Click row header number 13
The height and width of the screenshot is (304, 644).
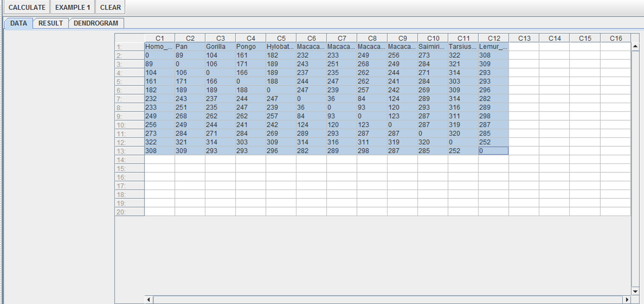click(x=130, y=151)
